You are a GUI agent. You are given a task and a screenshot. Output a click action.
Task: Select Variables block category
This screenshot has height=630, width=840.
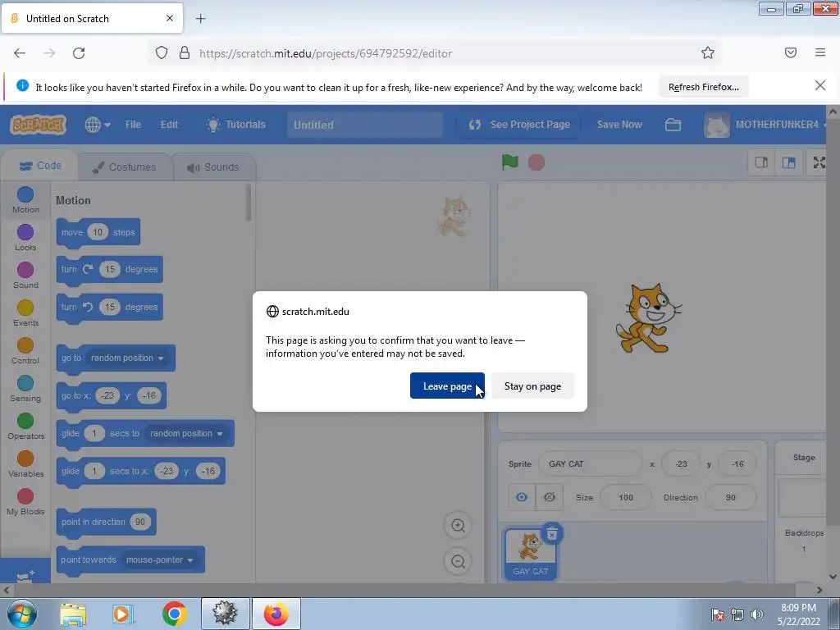point(25,464)
